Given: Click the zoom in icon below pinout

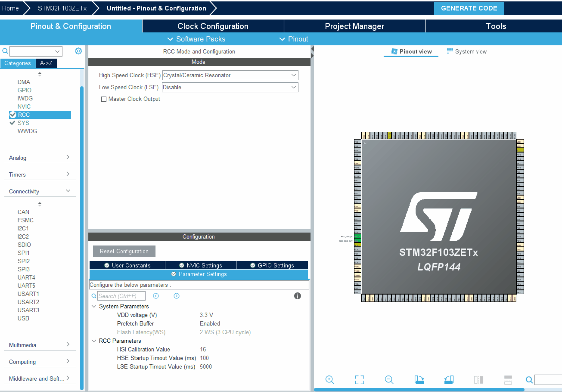Looking at the screenshot, I should (330, 380).
